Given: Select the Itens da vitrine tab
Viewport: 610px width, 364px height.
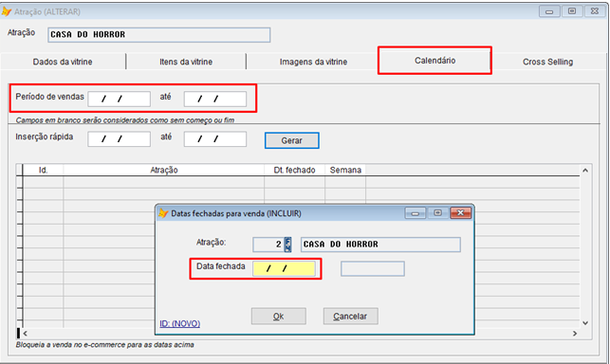Looking at the screenshot, I should [186, 62].
